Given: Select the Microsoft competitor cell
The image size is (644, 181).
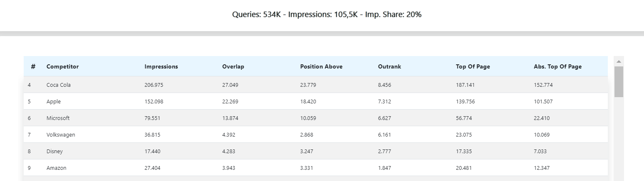Looking at the screenshot, I should pos(58,118).
